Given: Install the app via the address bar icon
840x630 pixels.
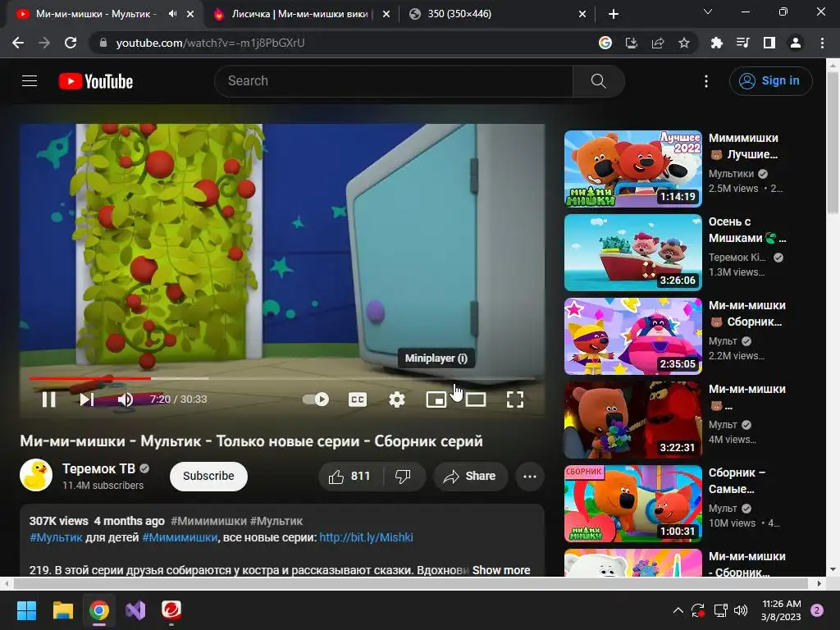Looking at the screenshot, I should click(x=631, y=43).
